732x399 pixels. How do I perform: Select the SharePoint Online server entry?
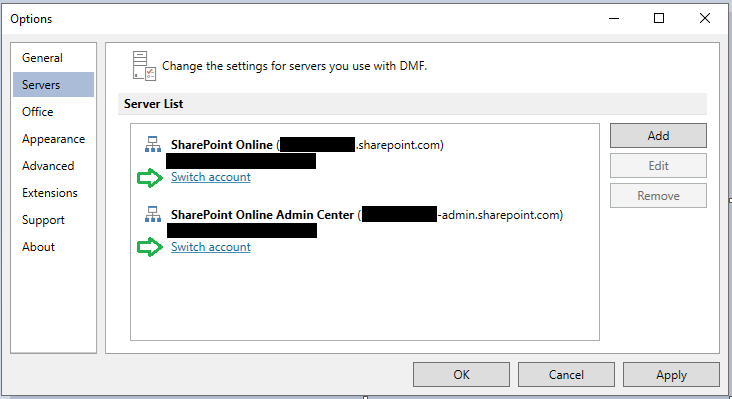(x=307, y=145)
